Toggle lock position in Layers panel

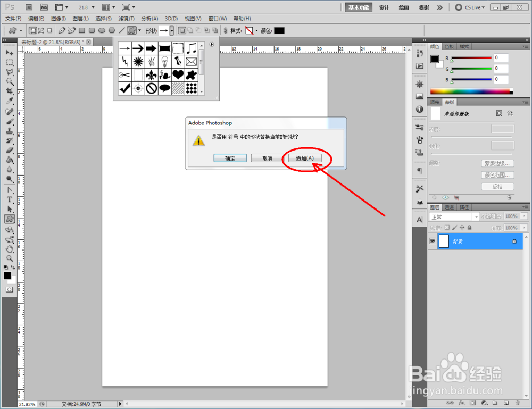tap(462, 228)
